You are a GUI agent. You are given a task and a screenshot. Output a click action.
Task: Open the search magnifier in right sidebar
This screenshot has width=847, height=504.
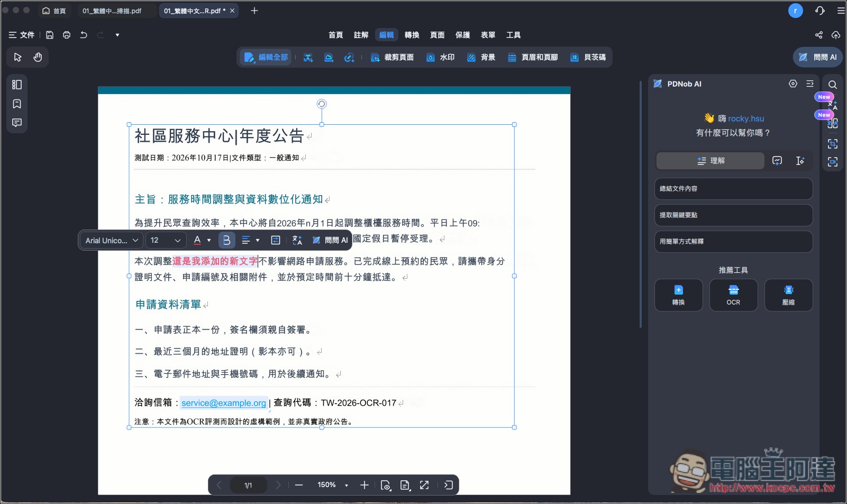point(832,85)
